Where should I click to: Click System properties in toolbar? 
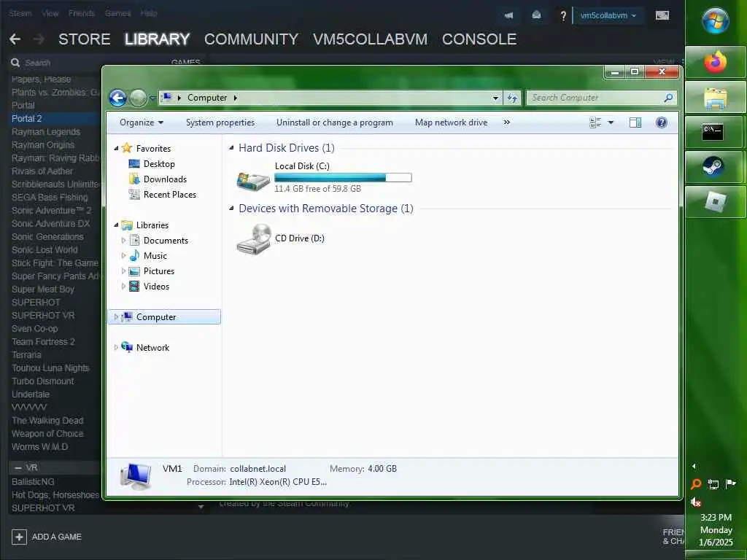(x=220, y=122)
